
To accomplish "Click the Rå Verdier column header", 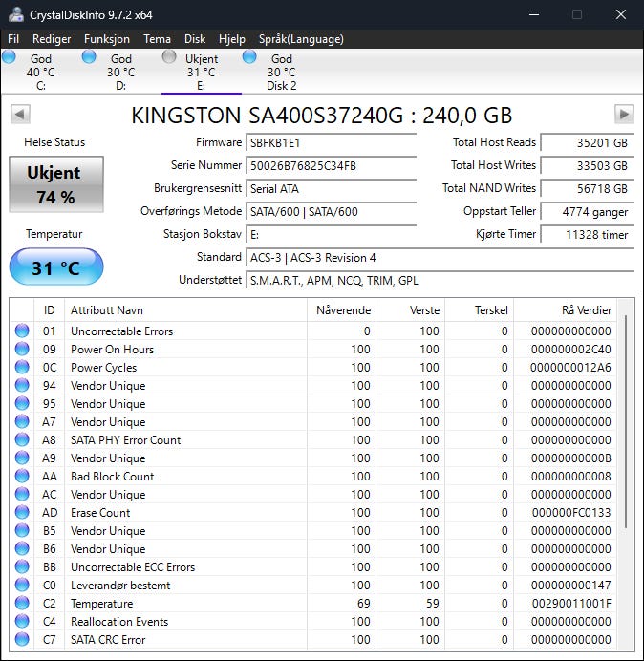I will tap(586, 310).
